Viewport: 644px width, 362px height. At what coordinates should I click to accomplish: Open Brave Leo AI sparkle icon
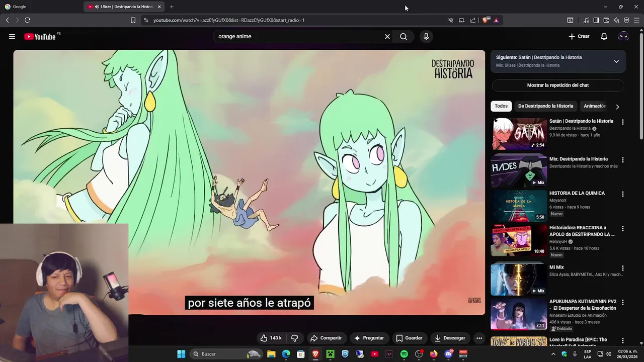click(x=616, y=20)
